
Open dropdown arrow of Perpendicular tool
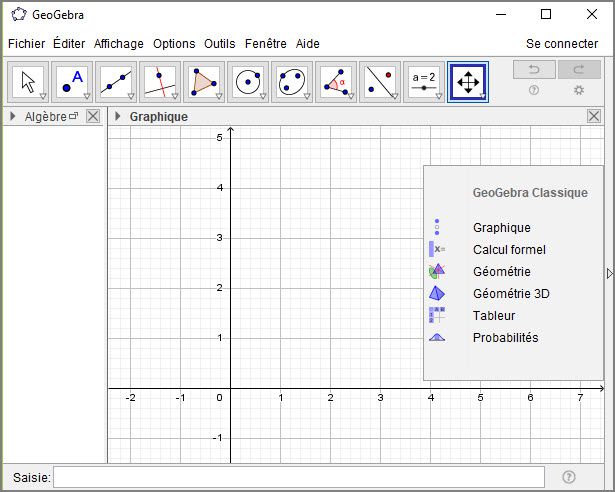click(x=175, y=96)
